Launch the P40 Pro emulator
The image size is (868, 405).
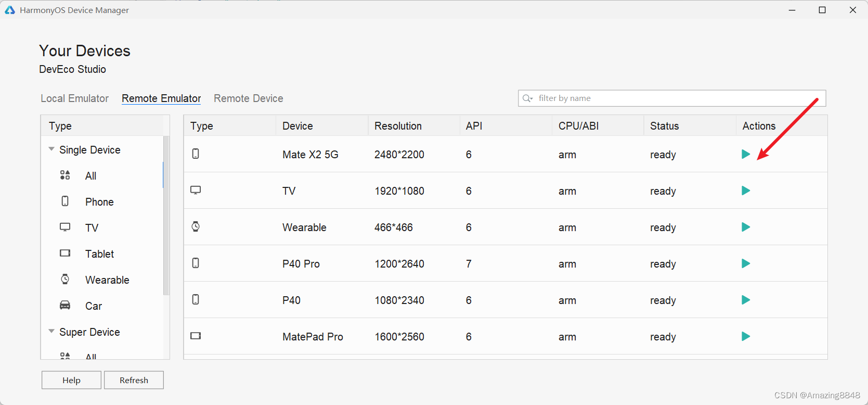point(746,263)
